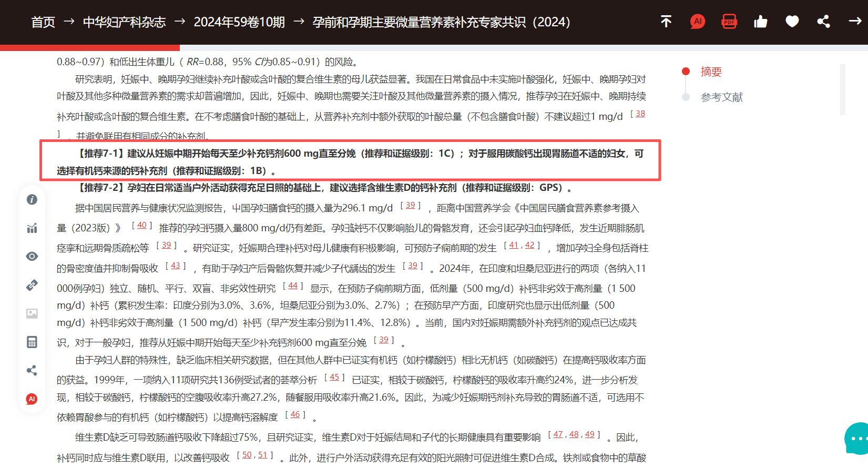Open 中华妇产科杂志 breadcrumb link
Screen dimensions: 868x468
[x=124, y=22]
